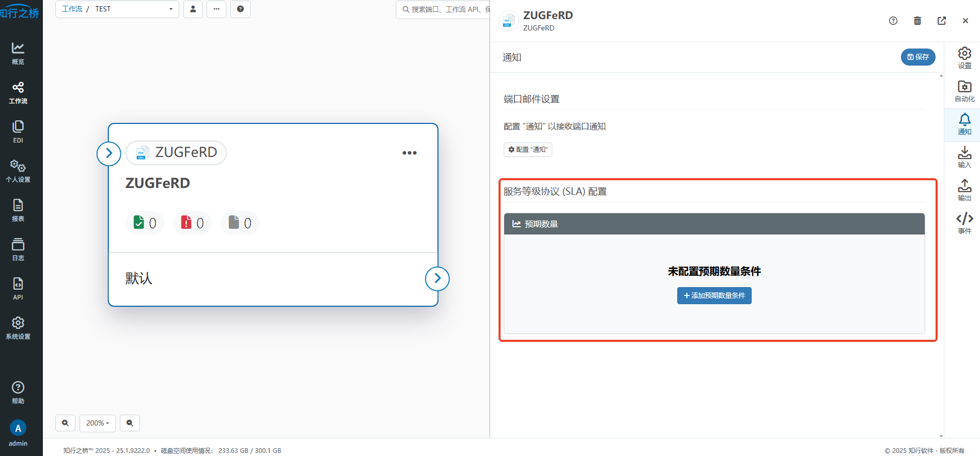980x456 pixels.
Task: Open port panel in new window icon
Action: point(941,21)
